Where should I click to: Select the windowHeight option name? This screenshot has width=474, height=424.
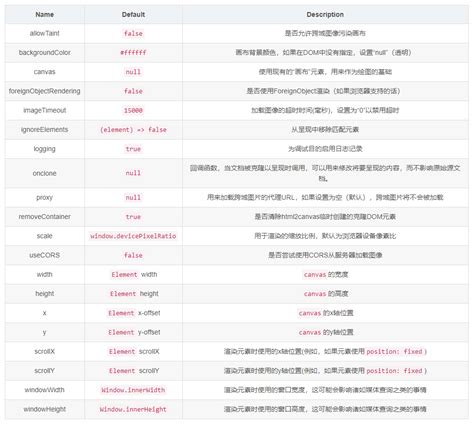click(45, 409)
